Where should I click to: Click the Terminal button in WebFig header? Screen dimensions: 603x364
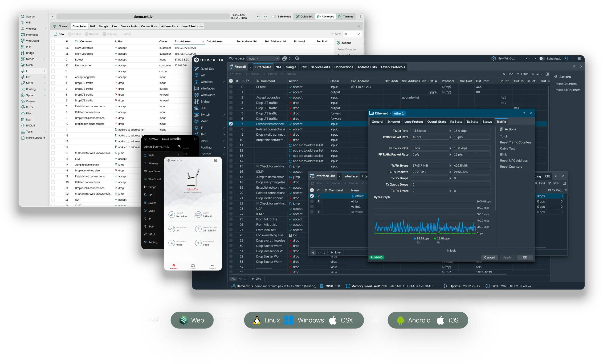(x=346, y=17)
